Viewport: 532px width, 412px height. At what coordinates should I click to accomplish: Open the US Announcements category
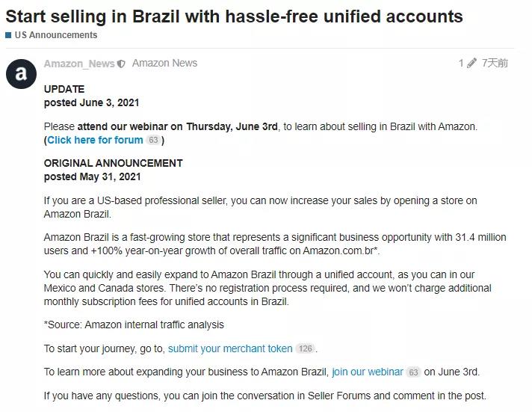pos(55,35)
